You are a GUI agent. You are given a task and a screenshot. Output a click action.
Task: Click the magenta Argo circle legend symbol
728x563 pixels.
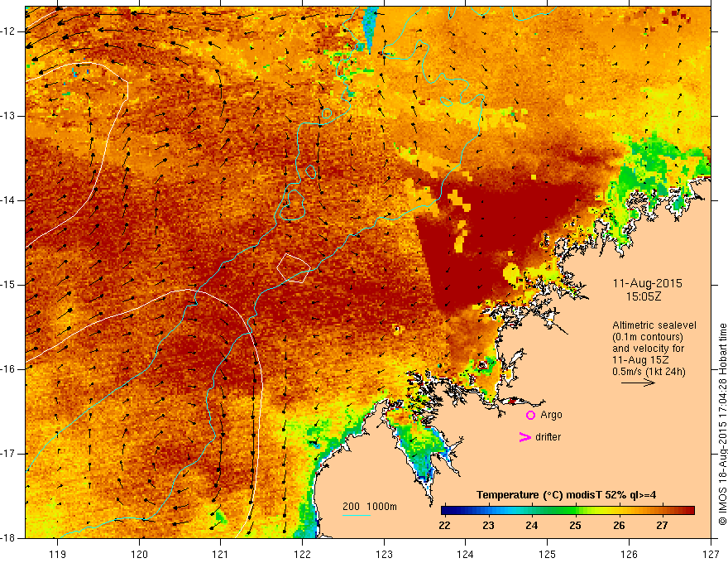point(530,415)
